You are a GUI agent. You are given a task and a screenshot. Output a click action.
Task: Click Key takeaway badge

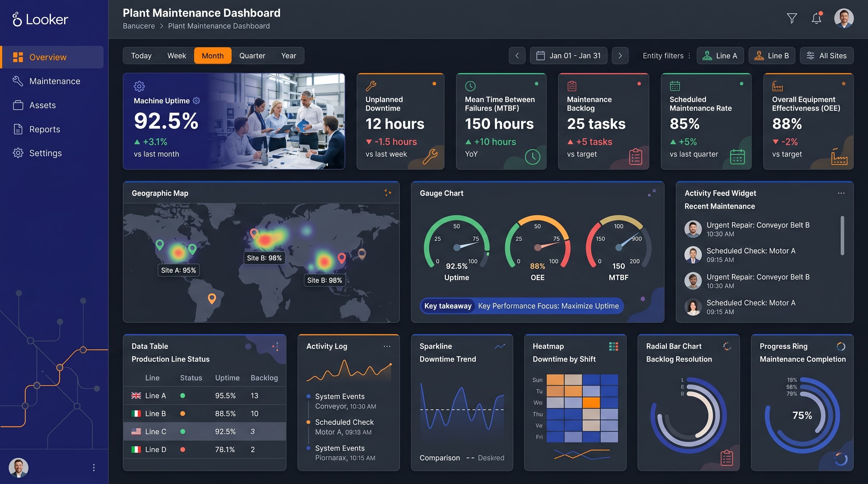[448, 306]
